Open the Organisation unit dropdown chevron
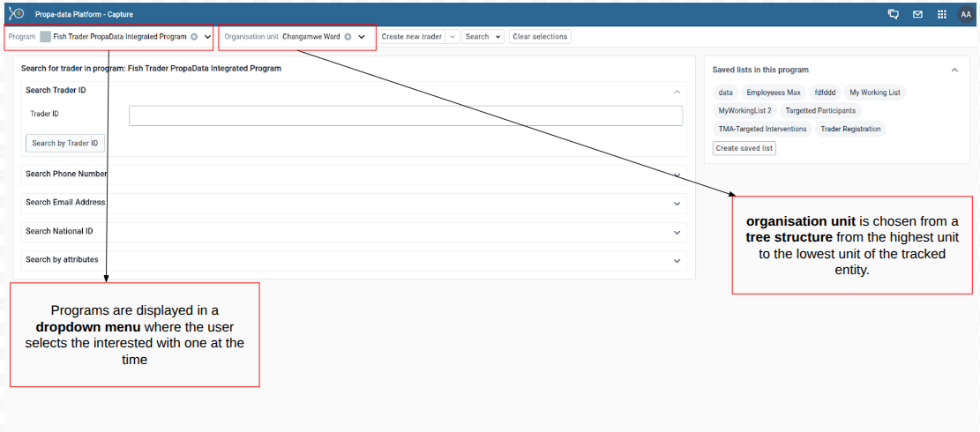 pos(362,37)
